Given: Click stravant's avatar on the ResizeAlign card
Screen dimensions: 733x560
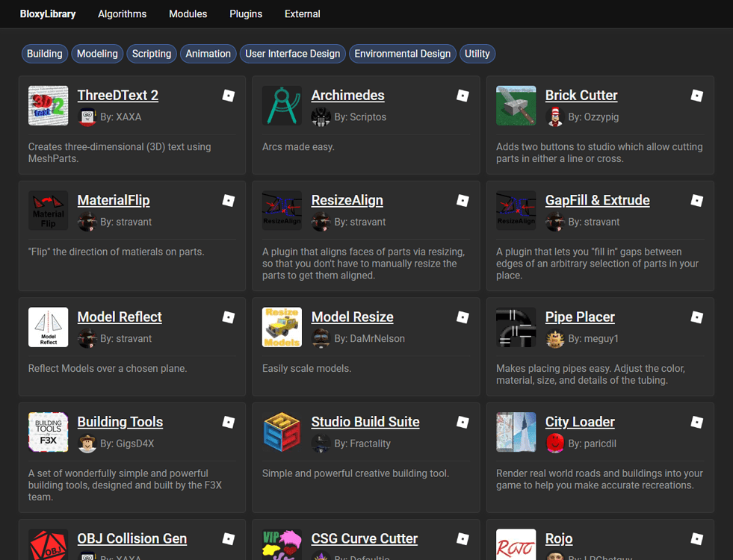Looking at the screenshot, I should tap(321, 222).
